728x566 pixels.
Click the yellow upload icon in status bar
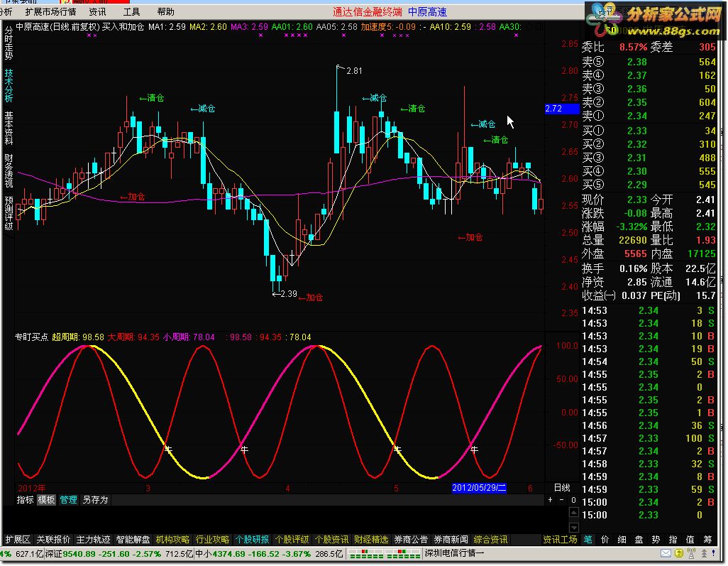679,553
